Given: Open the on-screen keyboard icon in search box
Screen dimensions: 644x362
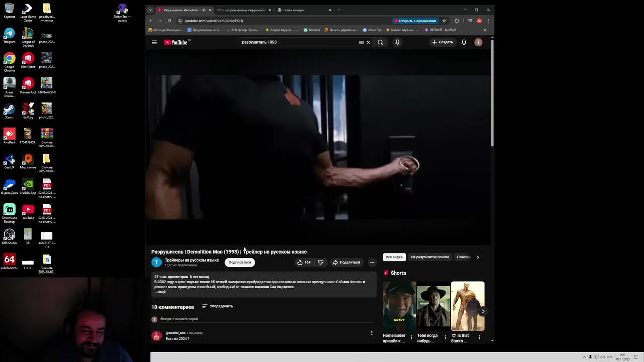Looking at the screenshot, I should [x=361, y=42].
